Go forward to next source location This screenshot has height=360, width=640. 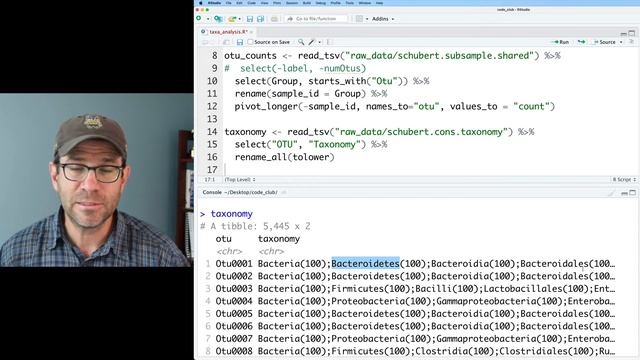213,42
